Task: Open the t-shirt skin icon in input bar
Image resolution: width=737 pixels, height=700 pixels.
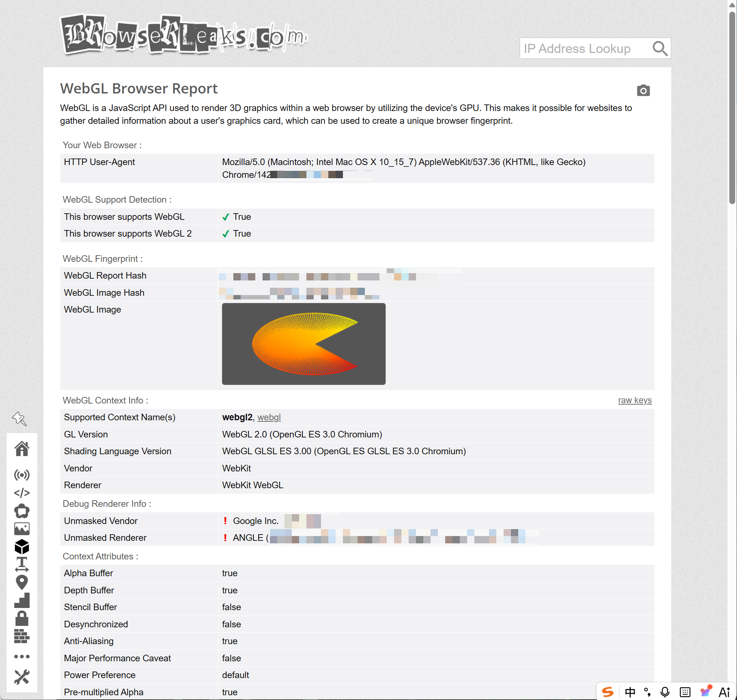Action: (x=706, y=691)
